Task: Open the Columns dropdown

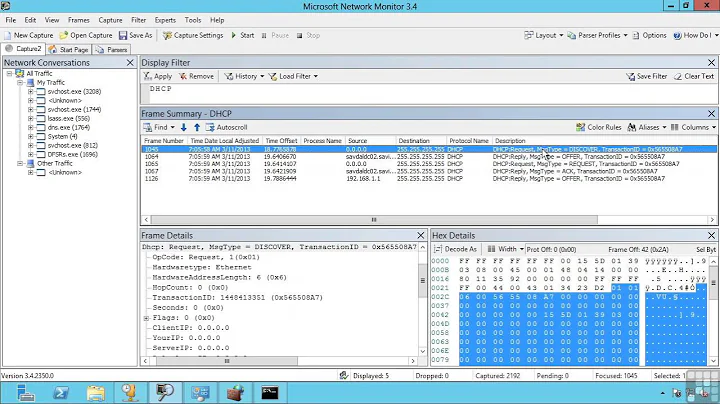Action: click(x=693, y=127)
